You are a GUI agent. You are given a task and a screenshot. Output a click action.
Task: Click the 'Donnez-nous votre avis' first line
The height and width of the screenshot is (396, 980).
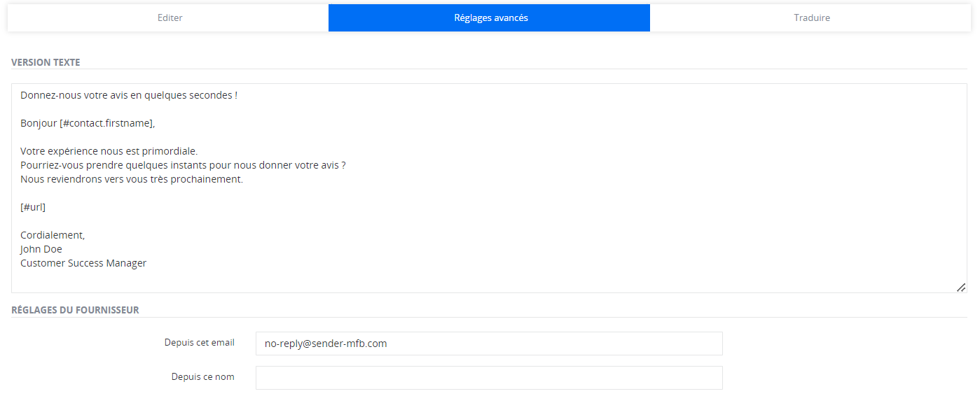(128, 95)
